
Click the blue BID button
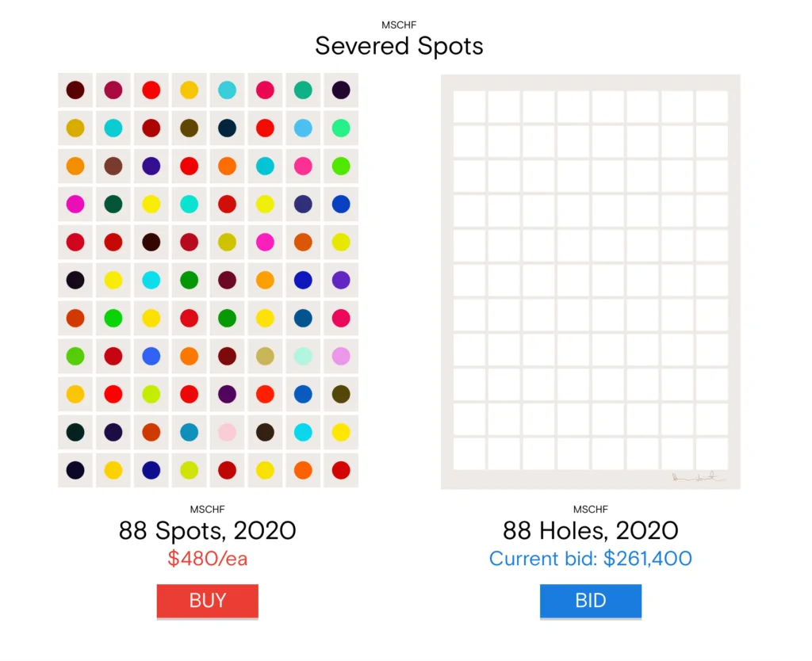pyautogui.click(x=590, y=601)
